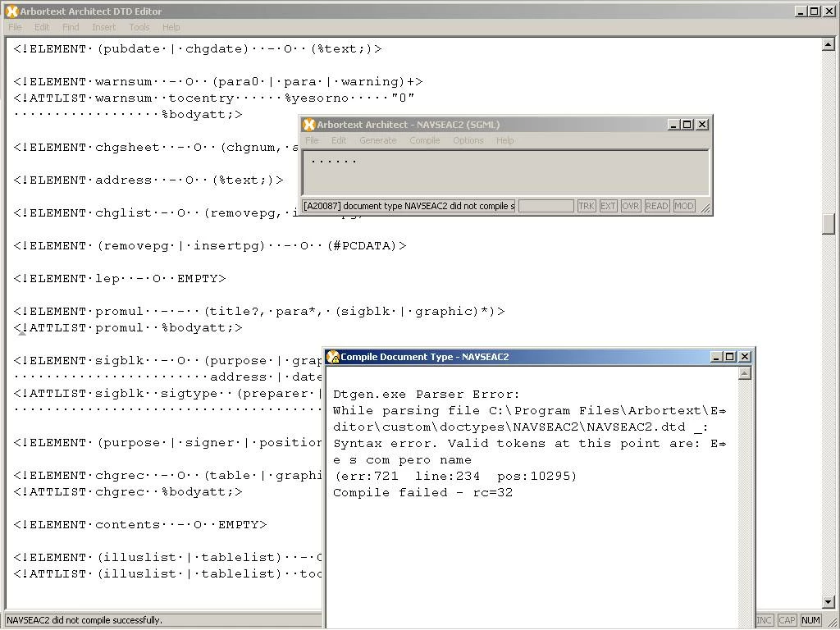Open Tools menu in DTD Editor

(x=139, y=27)
